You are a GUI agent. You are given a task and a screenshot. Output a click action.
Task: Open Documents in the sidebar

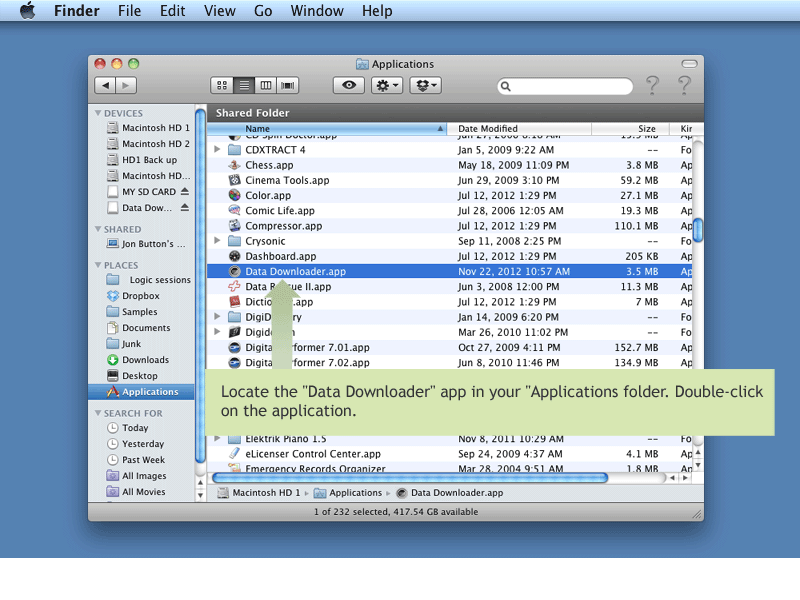pos(139,328)
